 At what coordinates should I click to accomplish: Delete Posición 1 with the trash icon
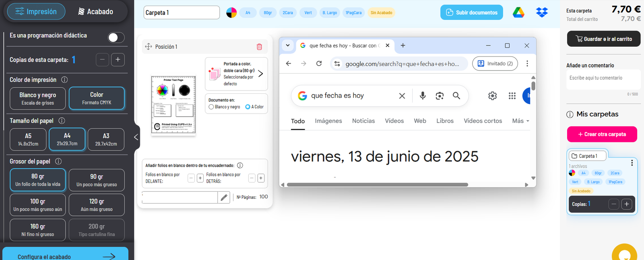(x=259, y=47)
